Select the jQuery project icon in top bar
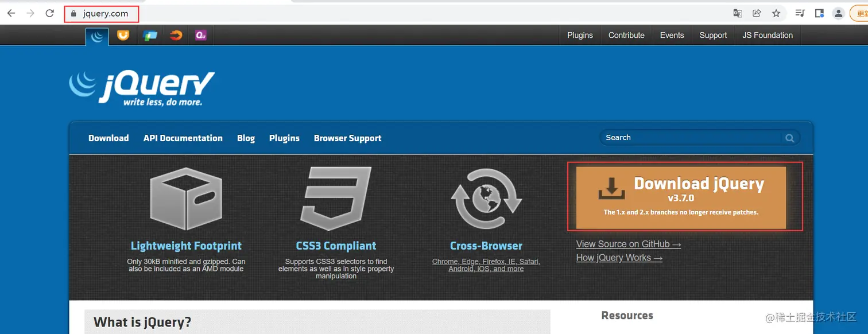The image size is (868, 334). click(97, 36)
